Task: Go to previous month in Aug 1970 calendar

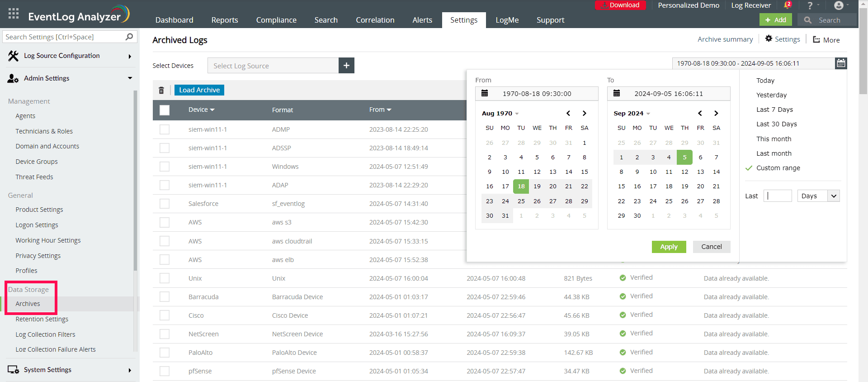Action: click(568, 113)
